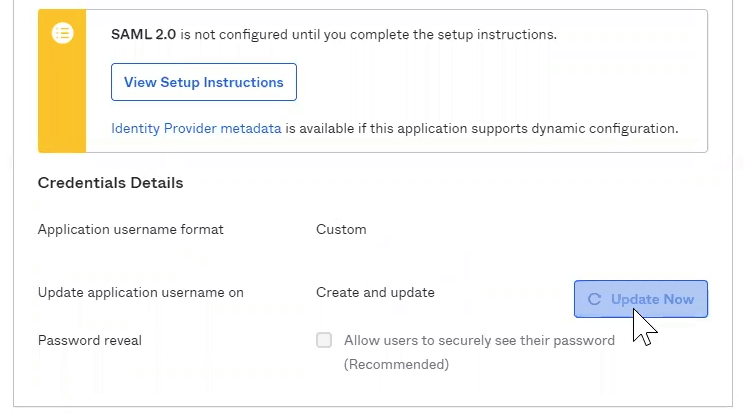This screenshot has height=414, width=744.
Task: Open View Setup Instructions
Action: click(x=203, y=82)
